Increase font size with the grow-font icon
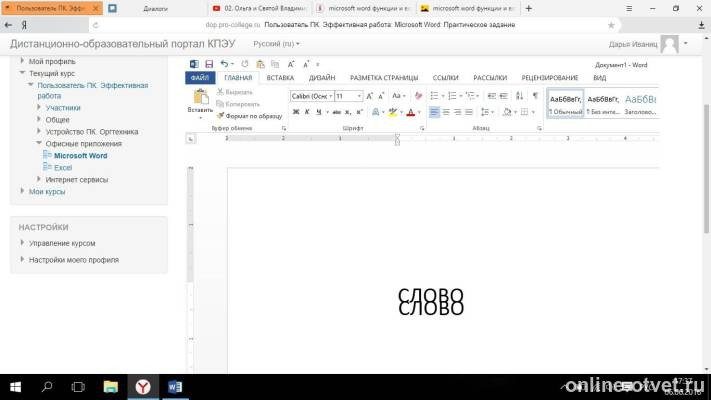 (x=370, y=96)
